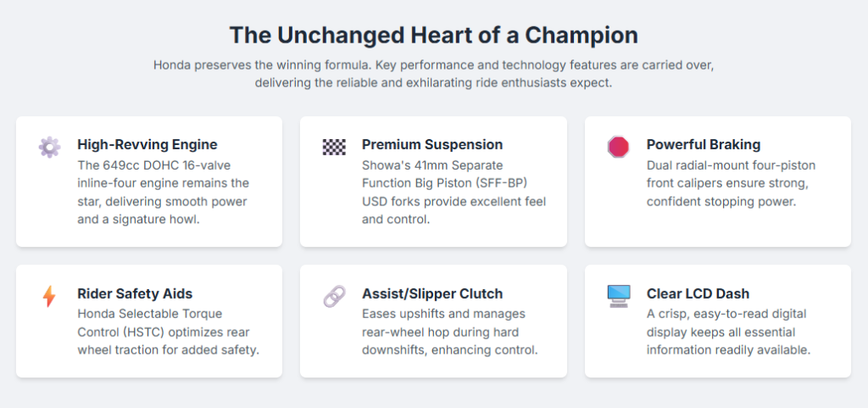Click the Honda Selectable Torque Control text
This screenshot has height=408, width=868.
167,332
